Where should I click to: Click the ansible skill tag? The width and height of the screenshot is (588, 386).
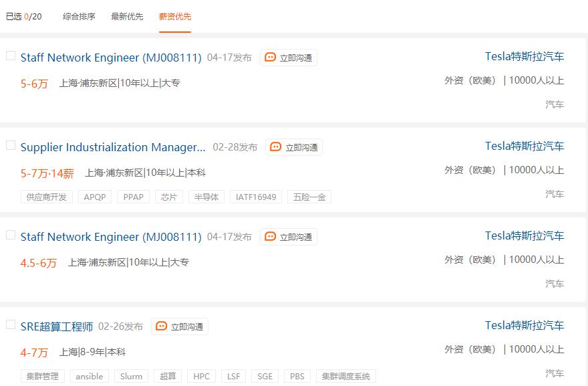(x=89, y=376)
